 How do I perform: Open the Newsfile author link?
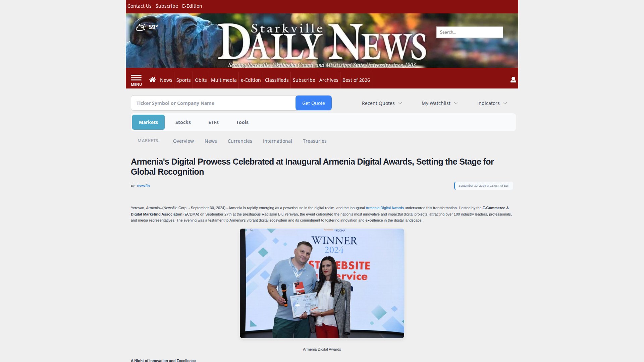pos(144,185)
